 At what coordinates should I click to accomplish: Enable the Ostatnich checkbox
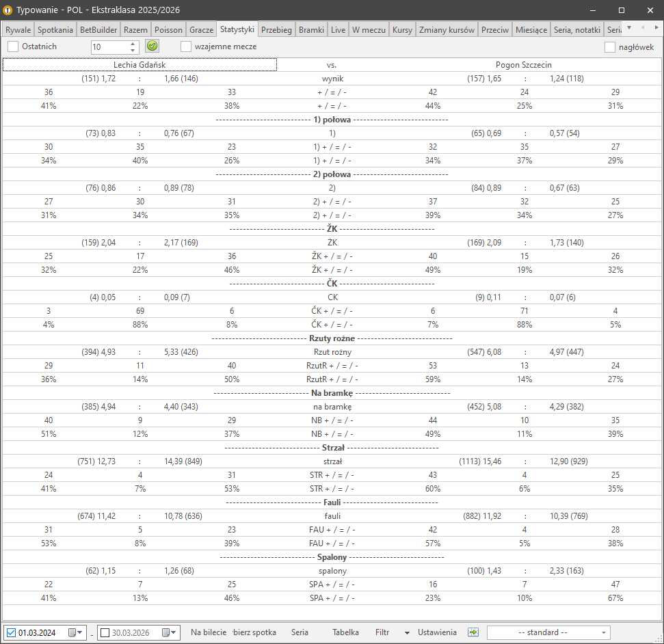pos(14,46)
